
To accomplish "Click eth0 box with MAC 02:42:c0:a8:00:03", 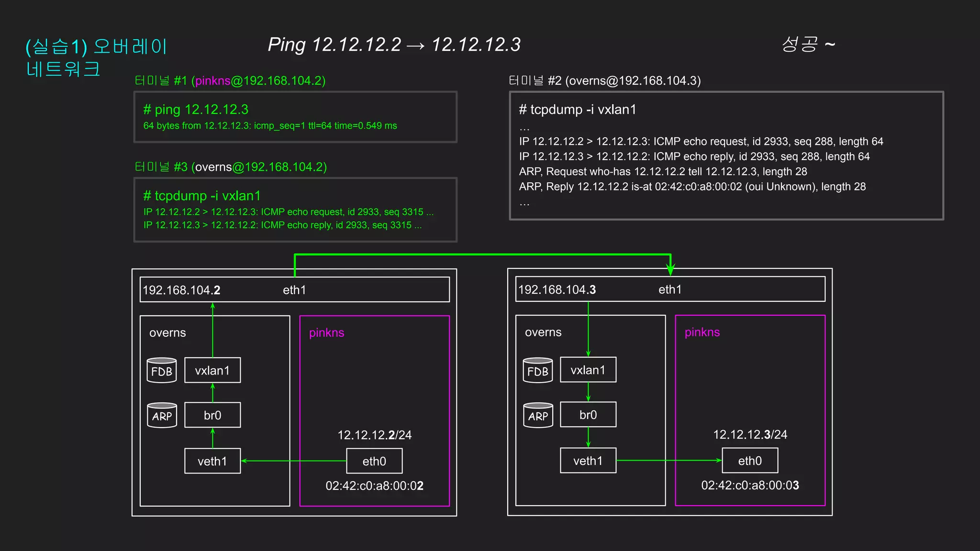I will coord(750,461).
